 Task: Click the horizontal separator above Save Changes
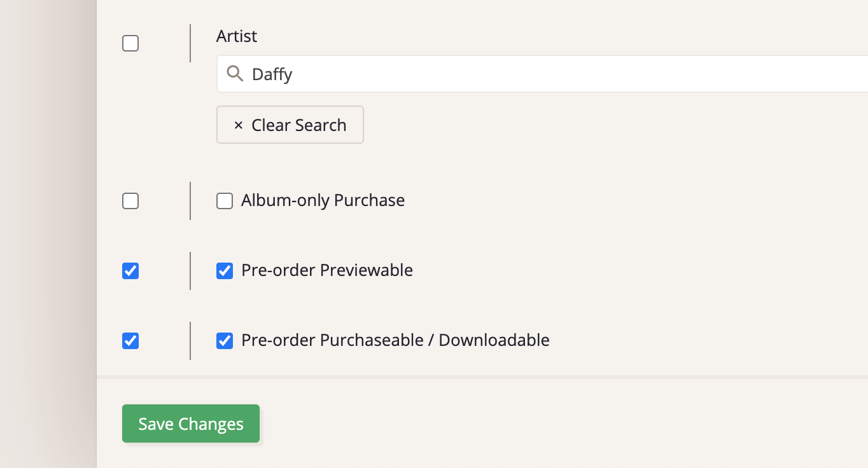[482, 377]
